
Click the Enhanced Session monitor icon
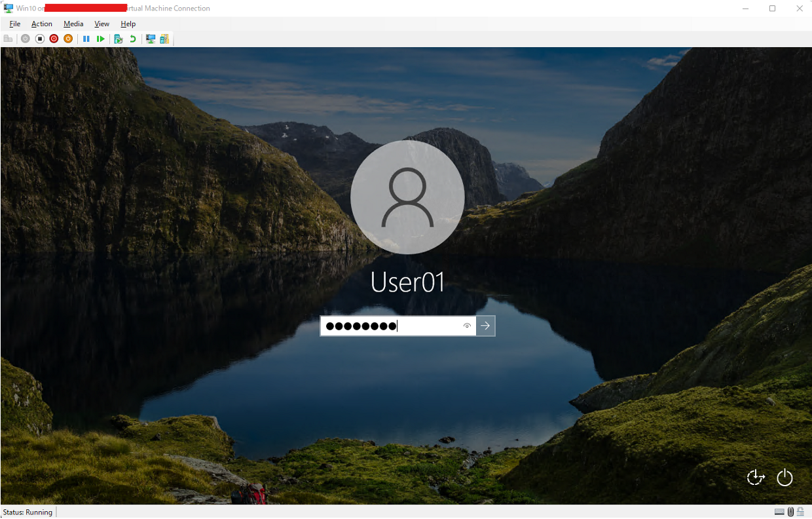coord(151,39)
